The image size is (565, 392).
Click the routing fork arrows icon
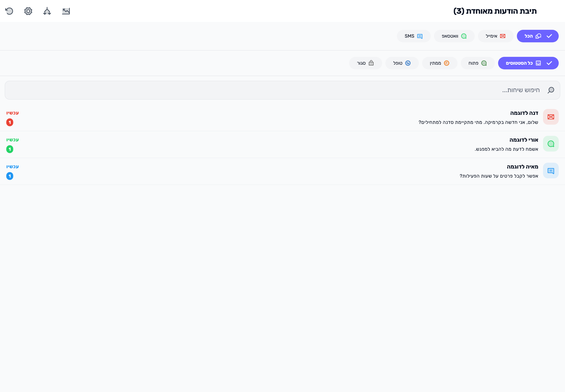click(47, 11)
